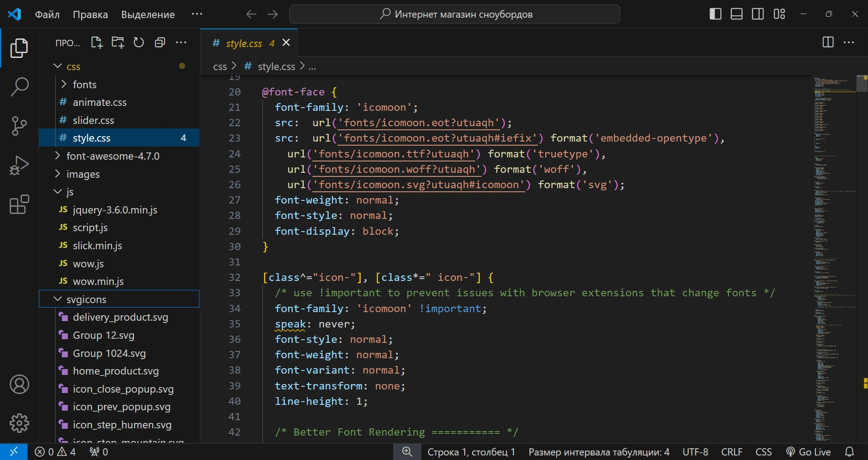The width and height of the screenshot is (868, 460).
Task: Expand the fonts folder
Action: 85,85
